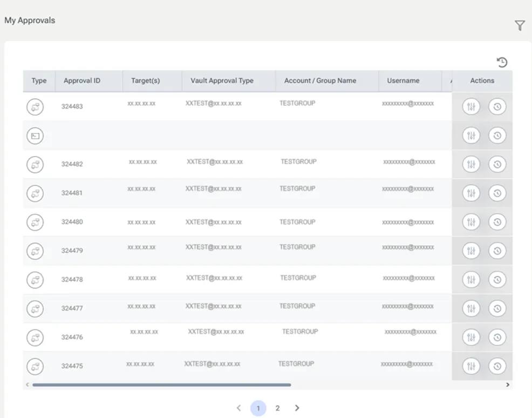The height and width of the screenshot is (418, 532).
Task: Click the type icon for approval 324481
Action: [35, 193]
